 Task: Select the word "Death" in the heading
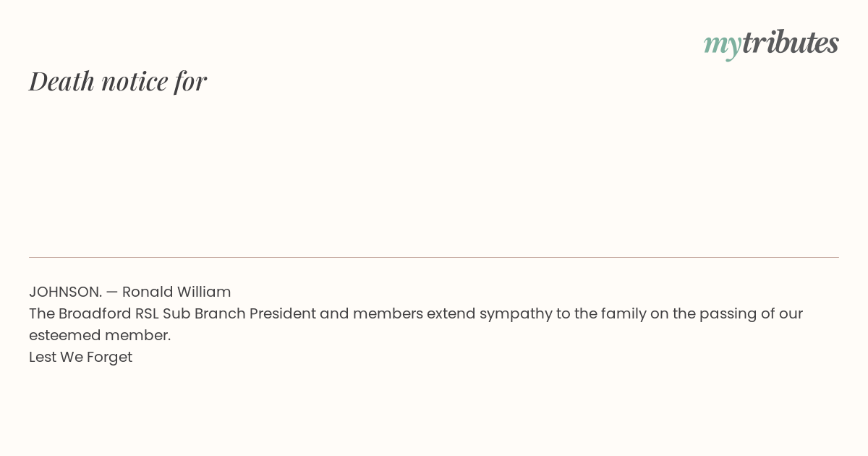tap(62, 80)
